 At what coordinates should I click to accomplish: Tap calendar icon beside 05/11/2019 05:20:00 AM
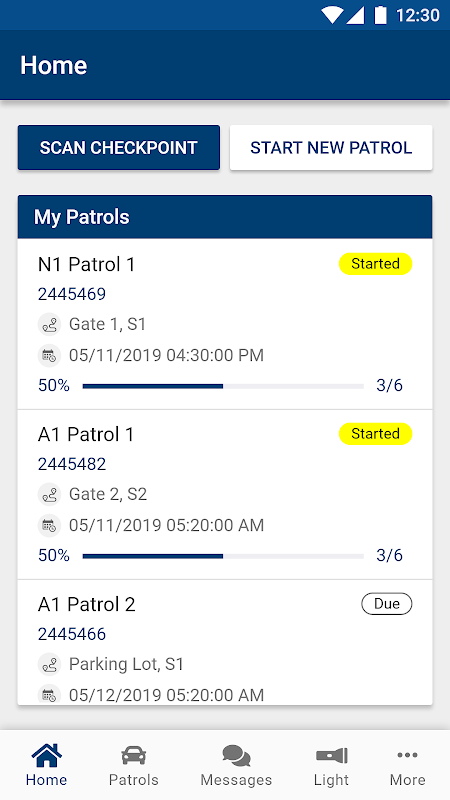(49, 525)
